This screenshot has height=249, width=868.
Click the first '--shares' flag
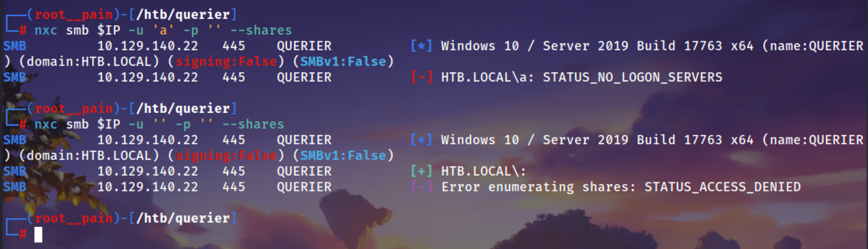click(x=261, y=31)
